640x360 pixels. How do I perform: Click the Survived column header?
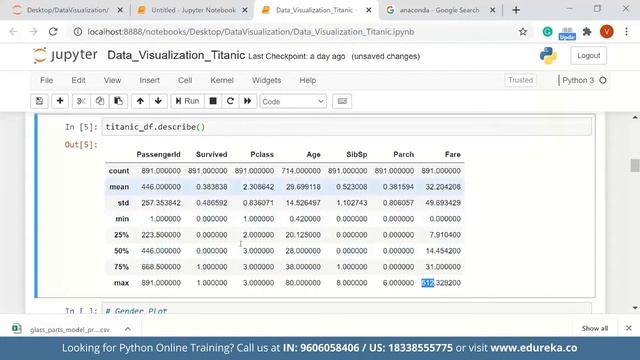(211, 155)
